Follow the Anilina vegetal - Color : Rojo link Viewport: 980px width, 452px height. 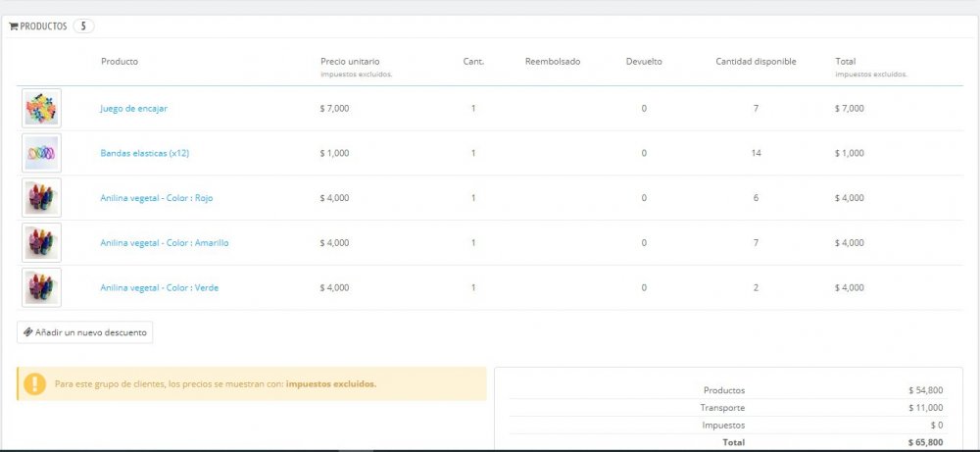point(157,198)
